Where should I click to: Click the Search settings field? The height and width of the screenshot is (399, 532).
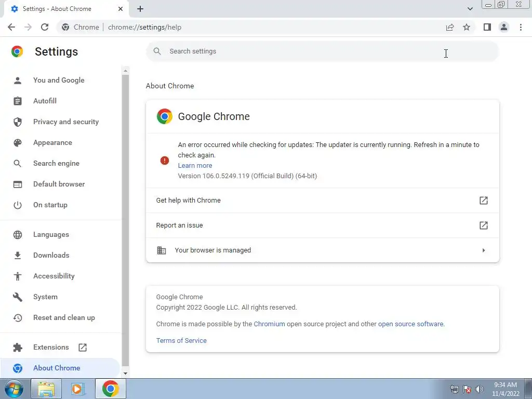(x=322, y=51)
